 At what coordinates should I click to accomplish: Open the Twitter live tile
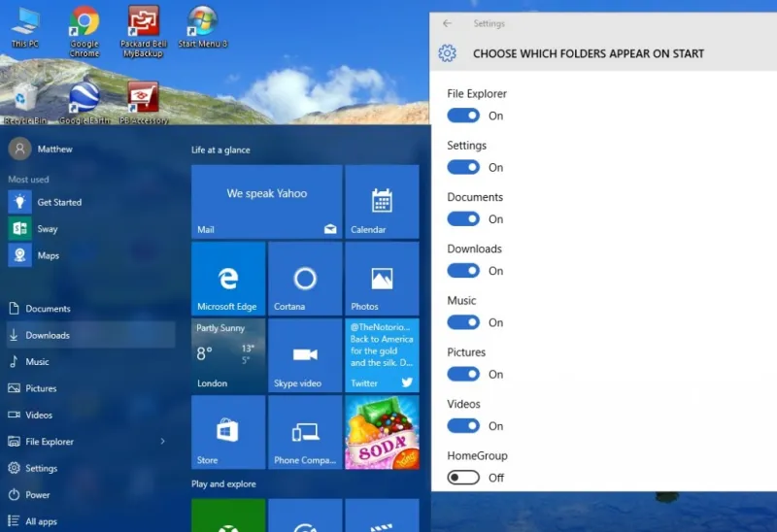(382, 355)
